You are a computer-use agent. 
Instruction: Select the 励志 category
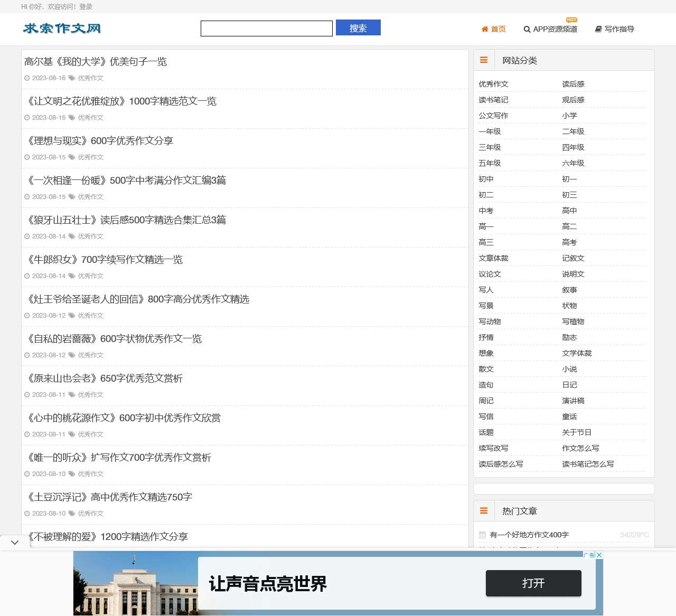[x=569, y=337]
